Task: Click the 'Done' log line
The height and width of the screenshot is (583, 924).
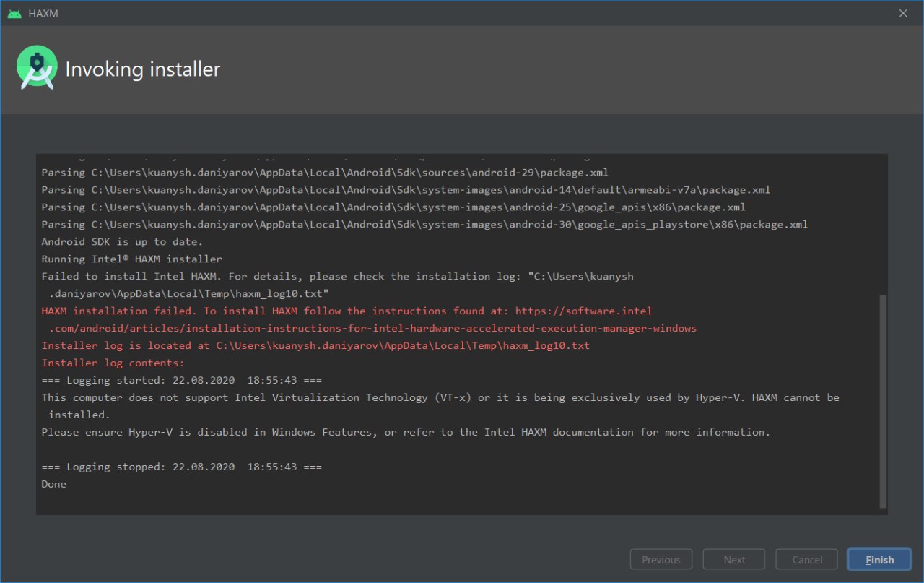Action: pos(53,485)
